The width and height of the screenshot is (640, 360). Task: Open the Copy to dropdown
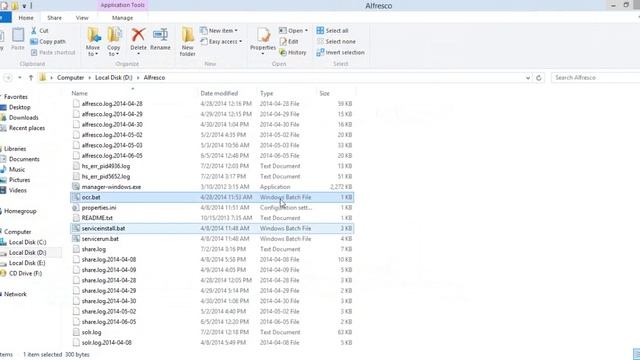coord(114,42)
